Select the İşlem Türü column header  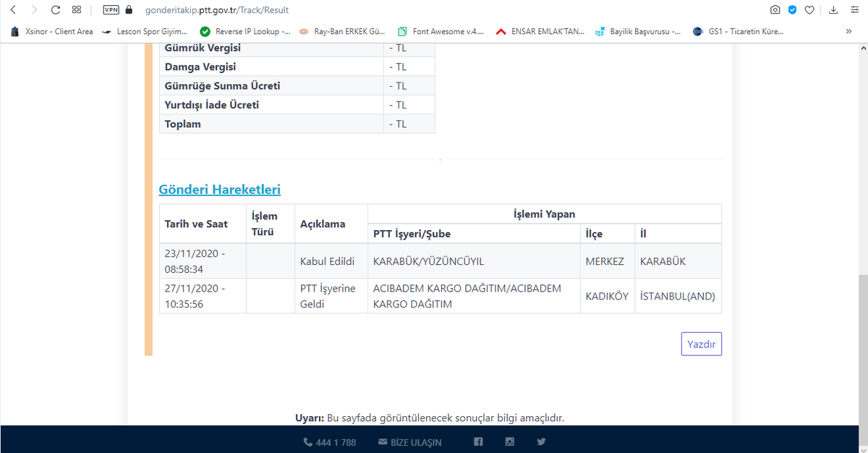coord(271,224)
